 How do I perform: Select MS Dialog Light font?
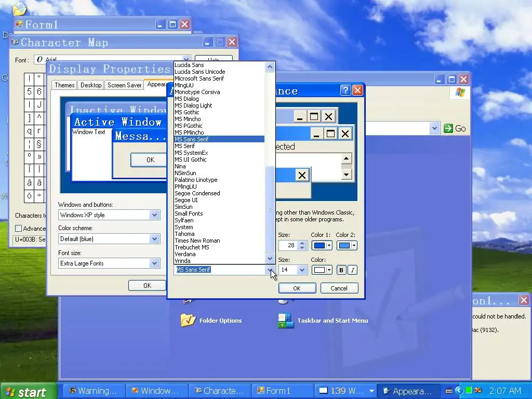(219, 105)
